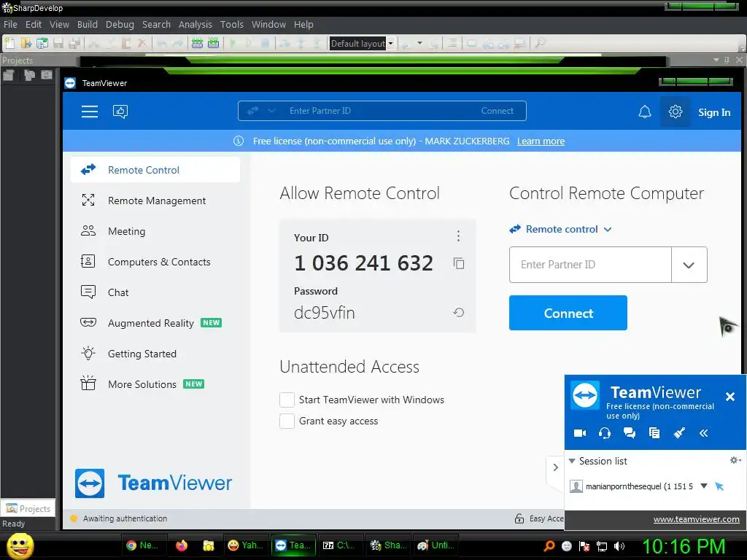The width and height of the screenshot is (747, 560).
Task: Click the header Connect button
Action: tap(497, 111)
